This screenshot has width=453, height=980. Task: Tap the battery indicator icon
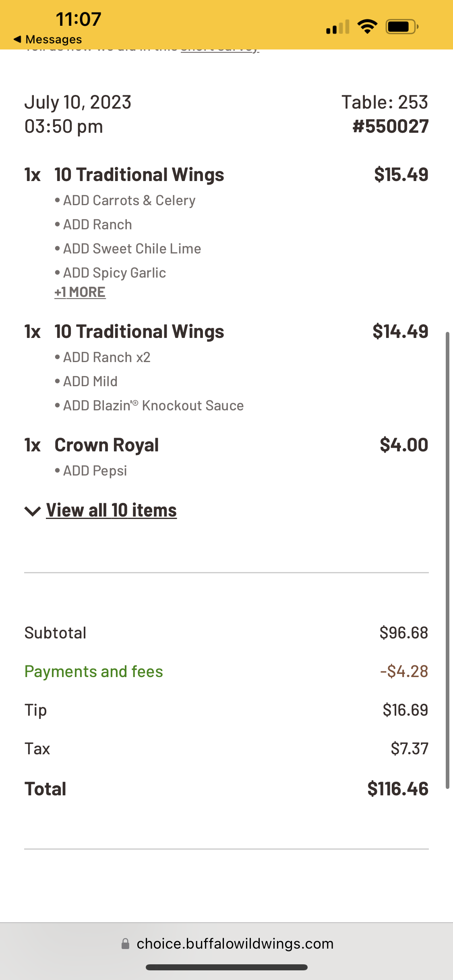(402, 27)
